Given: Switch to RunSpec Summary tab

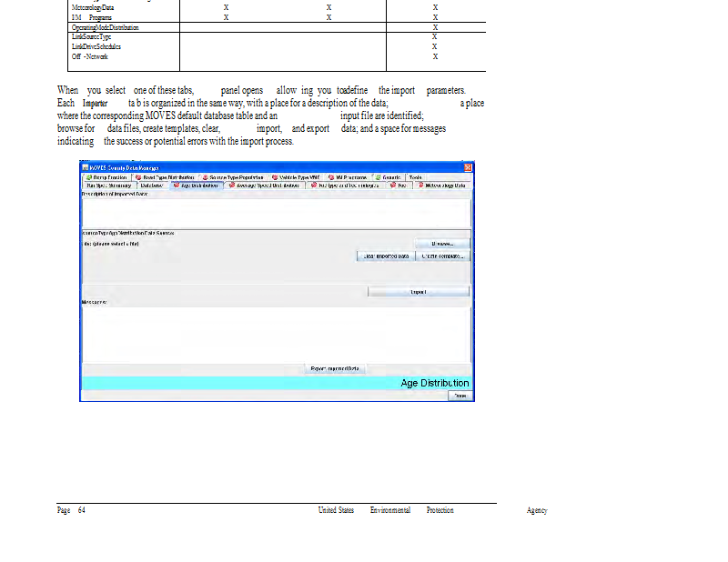Looking at the screenshot, I should point(108,185).
